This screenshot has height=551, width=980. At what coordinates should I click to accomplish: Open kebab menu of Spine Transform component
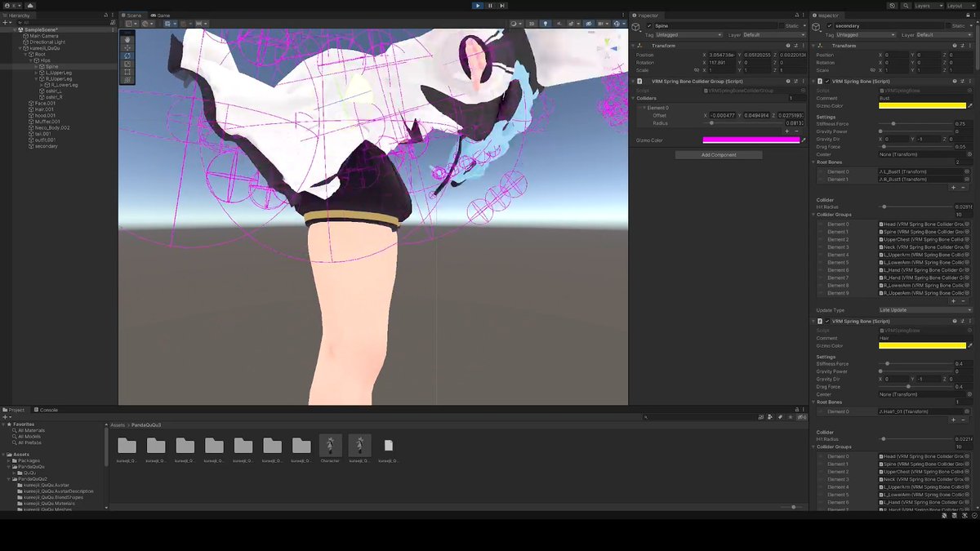tap(802, 46)
